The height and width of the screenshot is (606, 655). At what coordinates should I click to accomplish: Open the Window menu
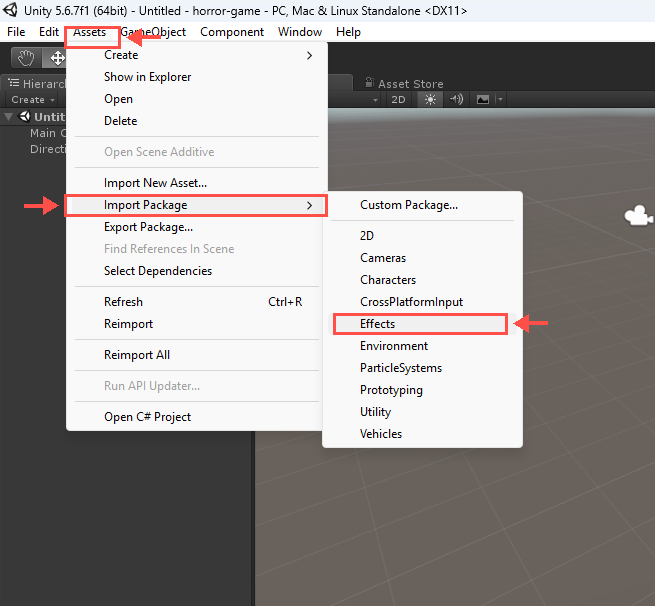(300, 32)
